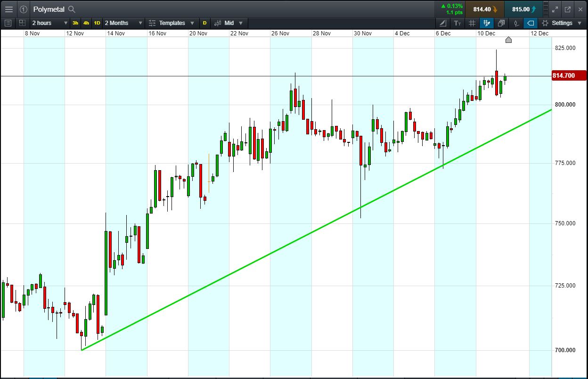This screenshot has height=379, width=588.
Task: Click the 700.000 price axis label
Action: pos(565,350)
